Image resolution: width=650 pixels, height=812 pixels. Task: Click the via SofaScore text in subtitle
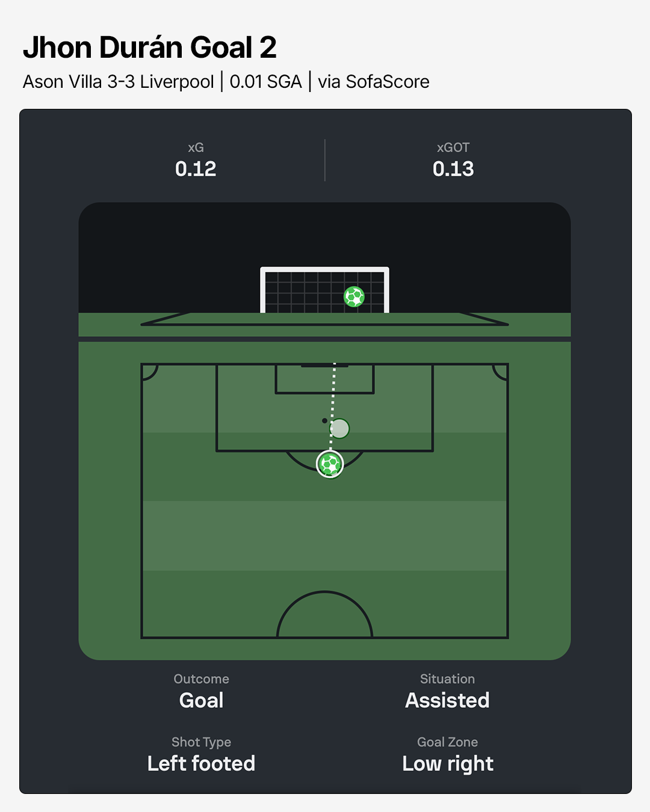click(374, 82)
